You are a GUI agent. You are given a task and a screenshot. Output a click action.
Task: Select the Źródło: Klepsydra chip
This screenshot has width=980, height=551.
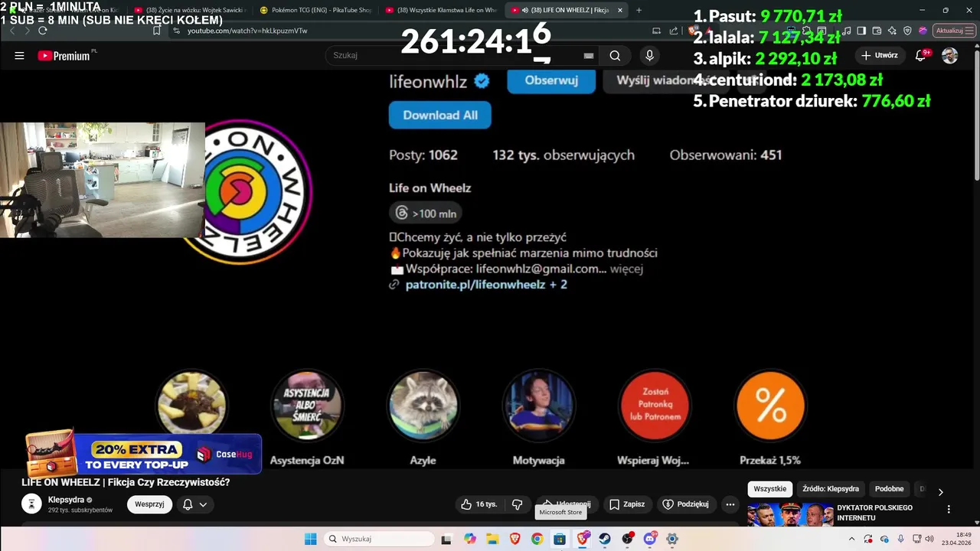[831, 489]
